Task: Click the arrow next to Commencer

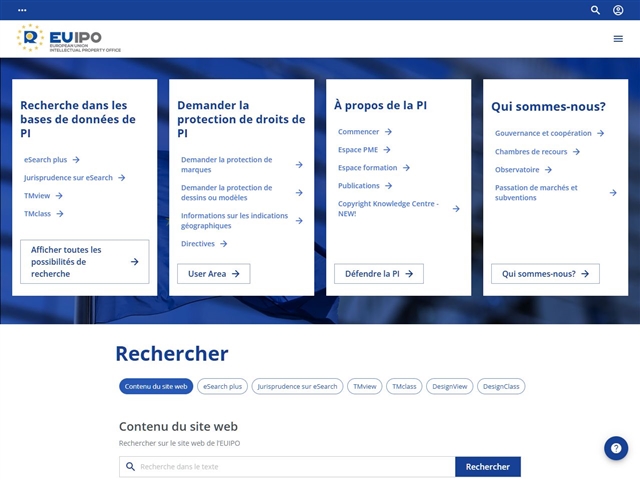Action: coord(388,131)
